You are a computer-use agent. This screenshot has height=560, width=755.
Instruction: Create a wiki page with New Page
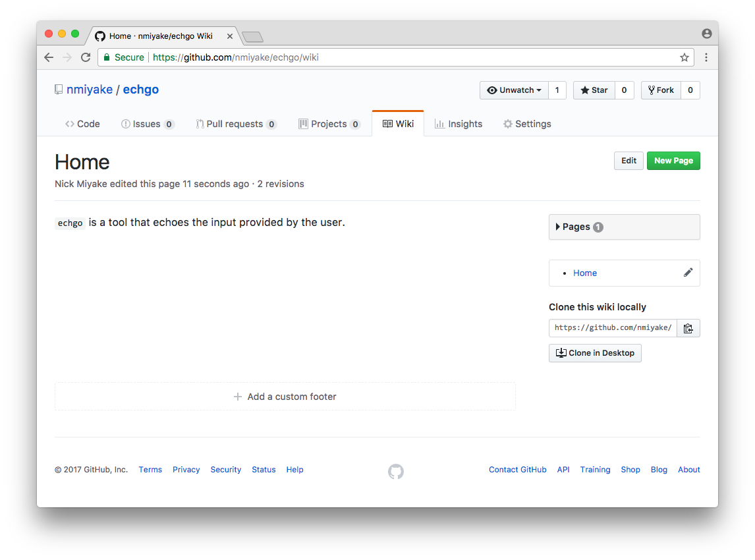coord(673,161)
